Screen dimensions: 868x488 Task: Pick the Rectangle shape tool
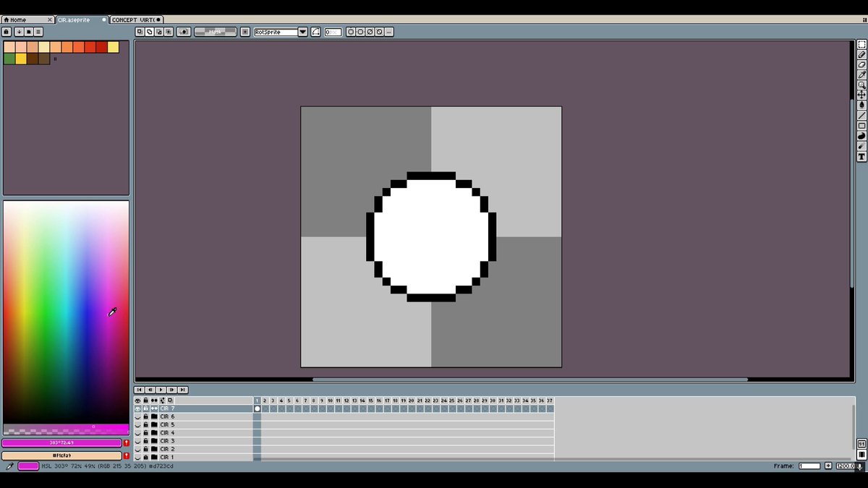[x=861, y=126]
